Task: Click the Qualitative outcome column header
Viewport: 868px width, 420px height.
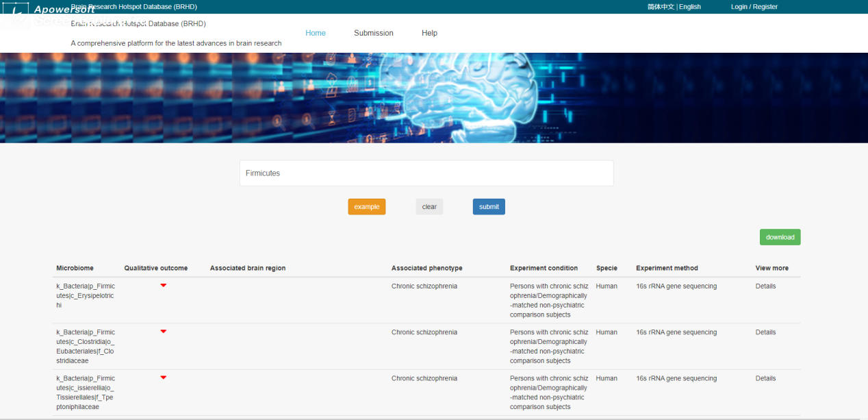Action: click(x=156, y=268)
